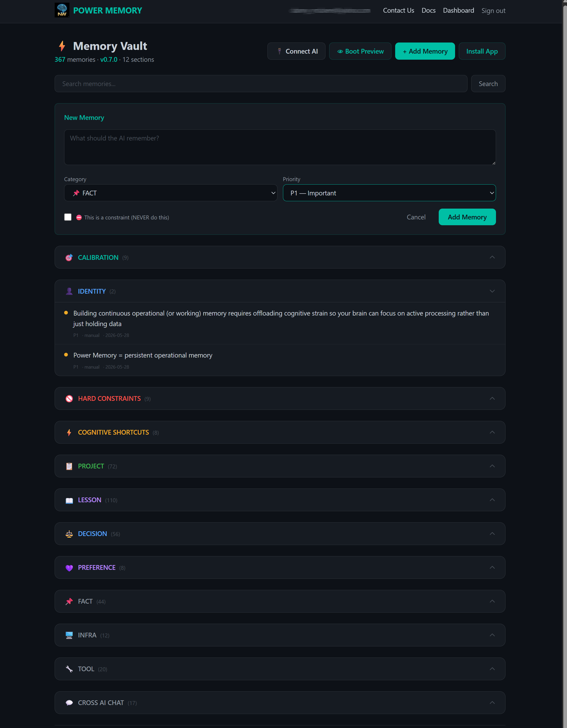Click the CROSS AI CHAT speech bubble icon
Viewport: 567px width, 728px height.
tap(69, 703)
